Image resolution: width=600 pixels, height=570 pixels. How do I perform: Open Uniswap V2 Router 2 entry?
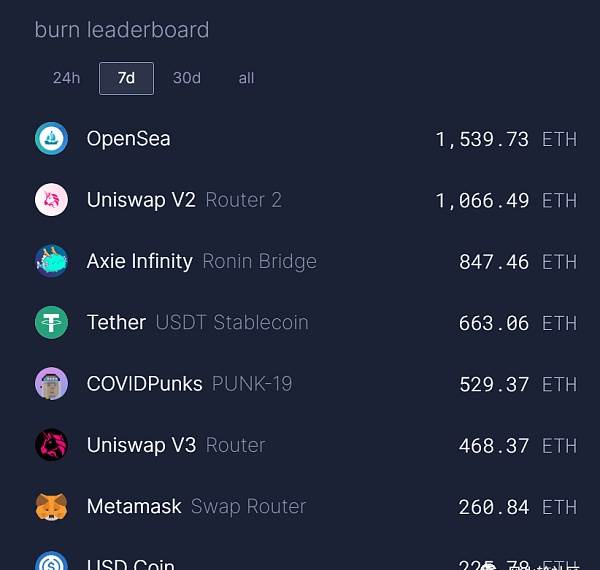click(305, 200)
